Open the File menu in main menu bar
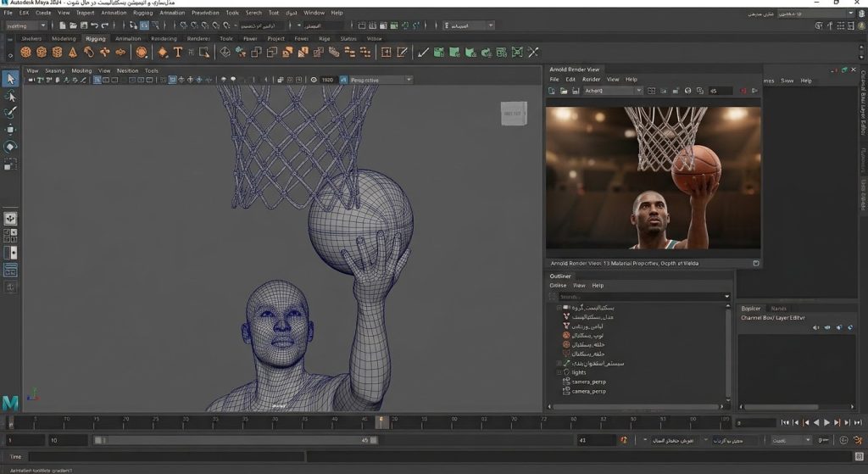 8,13
